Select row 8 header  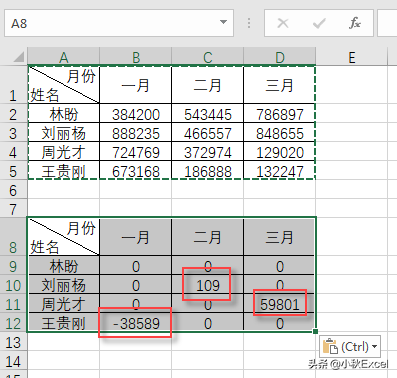[13, 237]
